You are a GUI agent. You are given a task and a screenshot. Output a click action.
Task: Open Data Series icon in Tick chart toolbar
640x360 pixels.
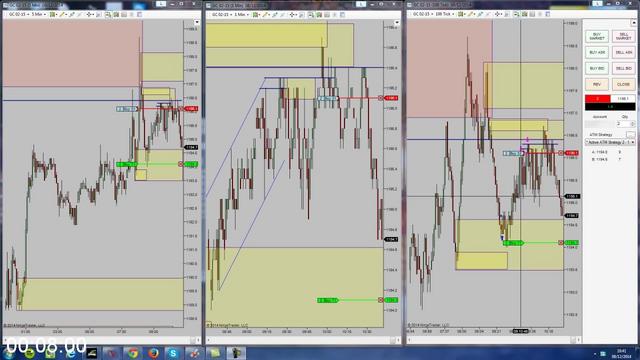[x=524, y=14]
